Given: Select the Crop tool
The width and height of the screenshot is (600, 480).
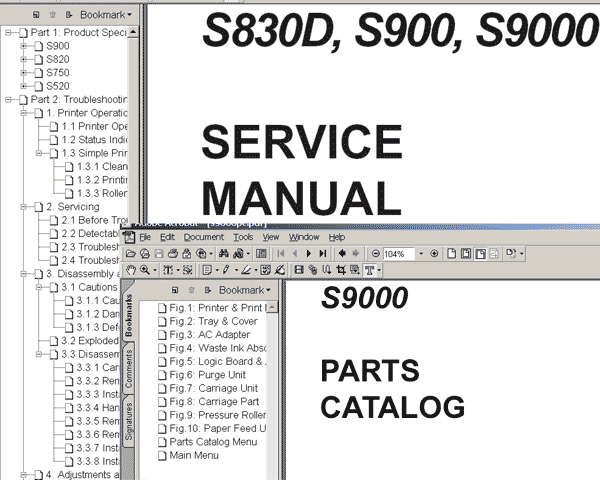Looking at the screenshot, I should (x=341, y=270).
